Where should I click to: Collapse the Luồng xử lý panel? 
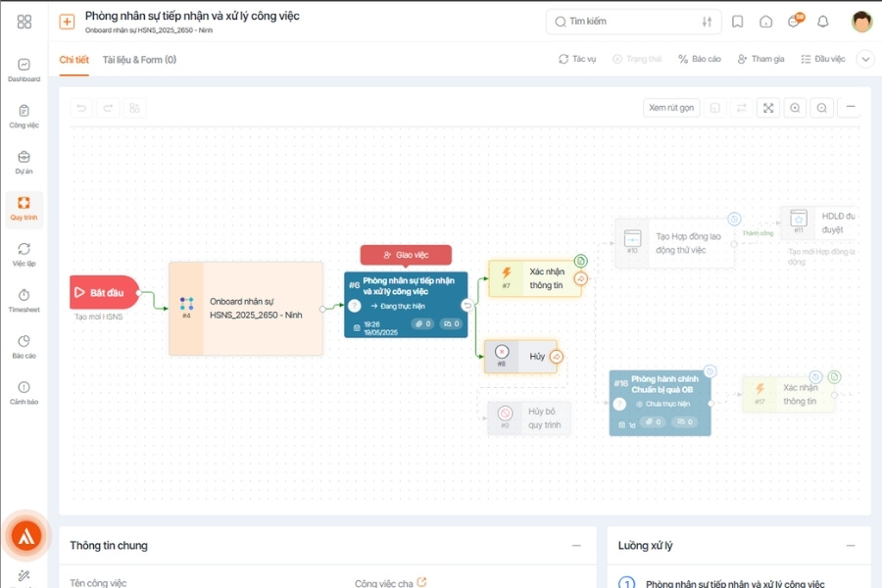(851, 545)
